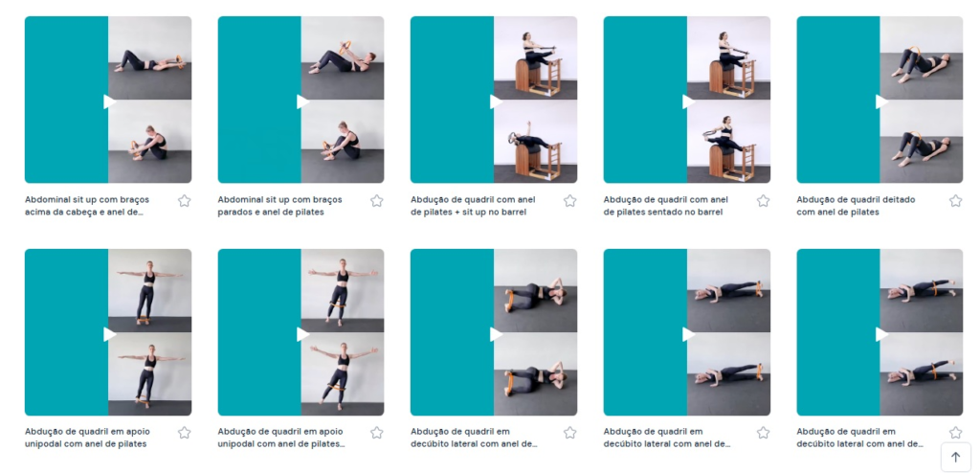Screen dimensions: 980x473
Task: Play the sit up braços acima da cabeça video
Action: [109, 101]
